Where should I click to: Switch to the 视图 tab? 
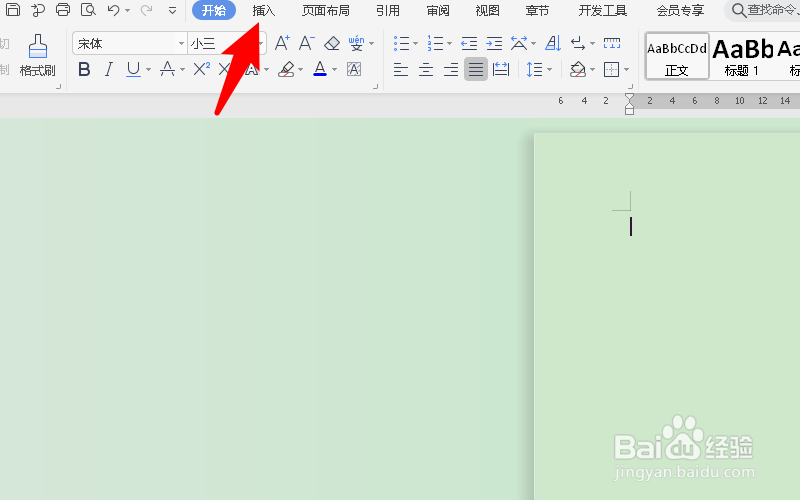tap(487, 10)
